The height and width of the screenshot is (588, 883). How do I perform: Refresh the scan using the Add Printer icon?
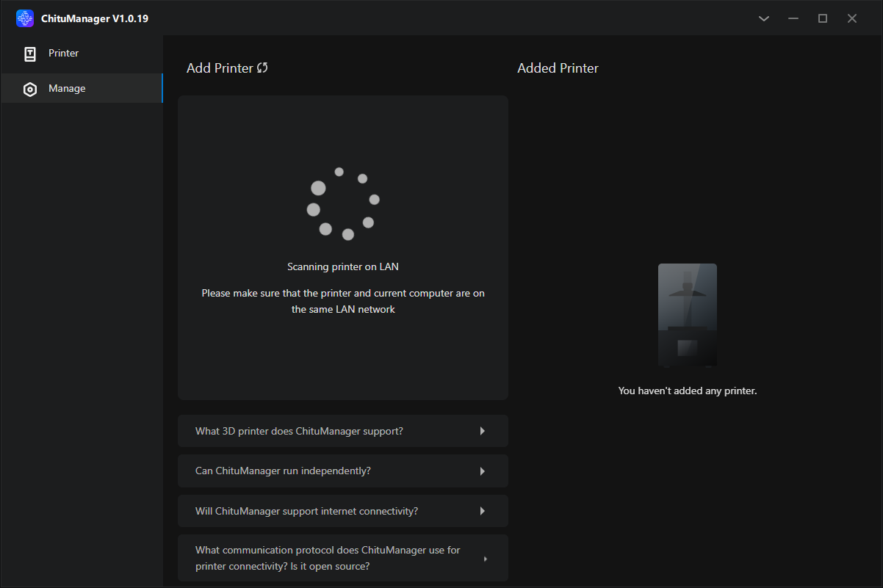262,68
